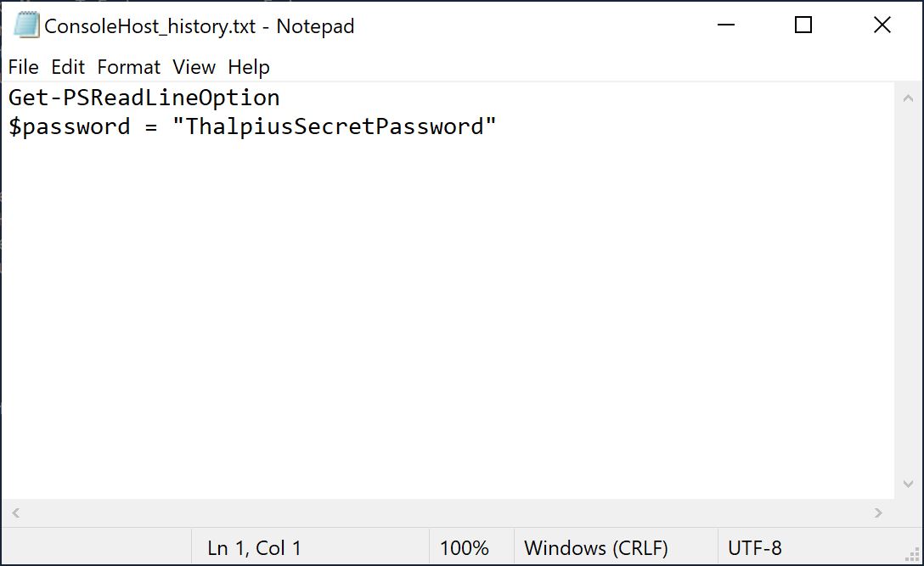Open the View menu

tap(194, 67)
